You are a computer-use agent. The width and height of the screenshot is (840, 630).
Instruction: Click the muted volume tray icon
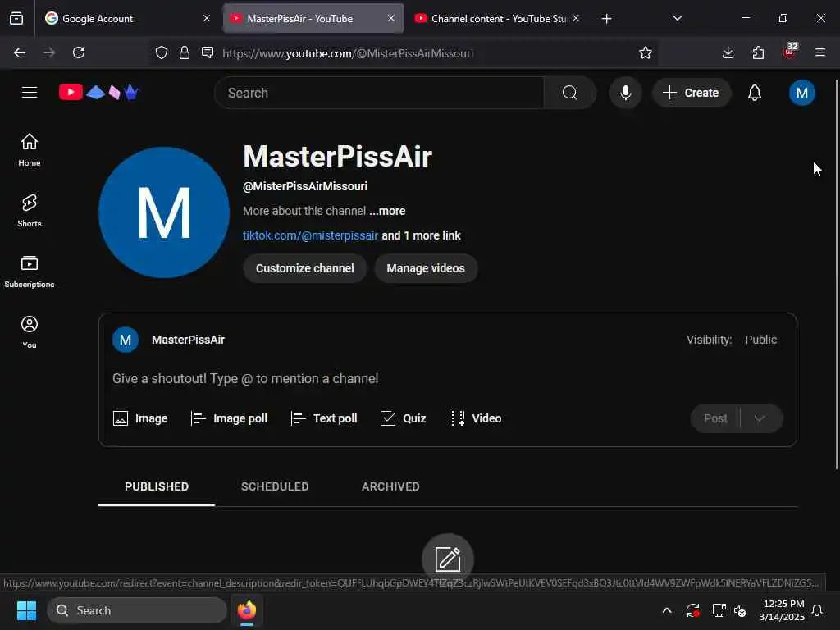click(x=740, y=610)
